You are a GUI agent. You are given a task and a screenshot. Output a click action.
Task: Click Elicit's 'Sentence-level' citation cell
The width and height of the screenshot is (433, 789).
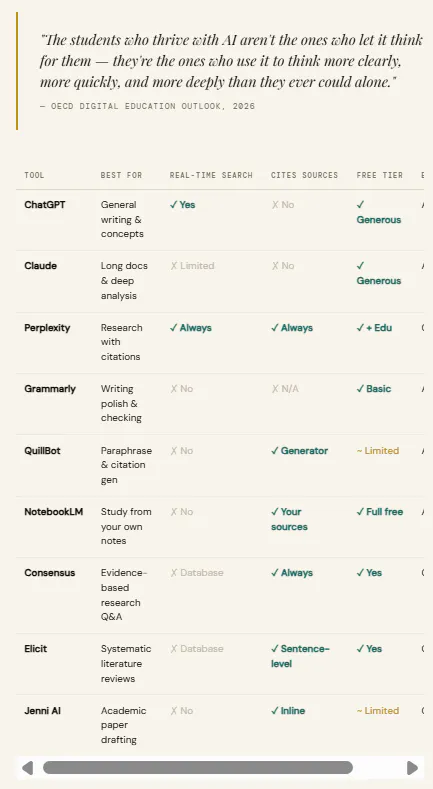click(x=300, y=656)
